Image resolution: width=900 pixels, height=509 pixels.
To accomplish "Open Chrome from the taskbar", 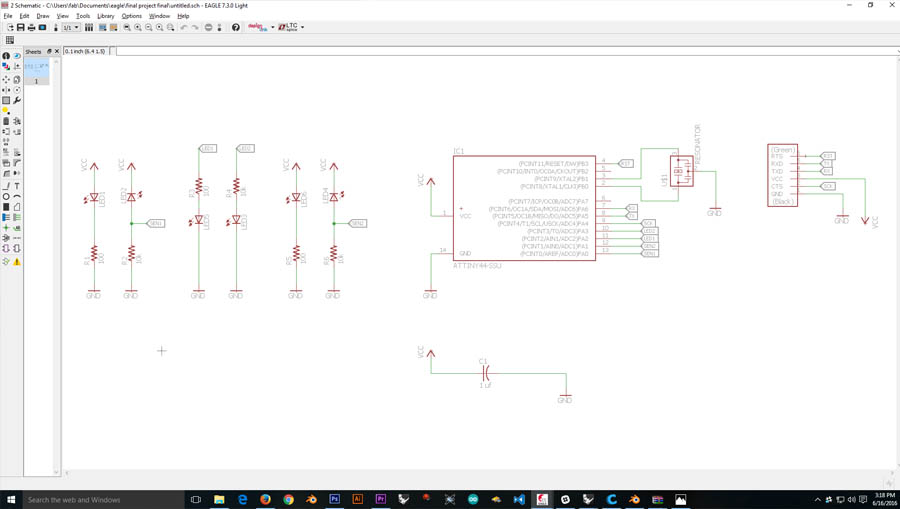I will click(288, 499).
